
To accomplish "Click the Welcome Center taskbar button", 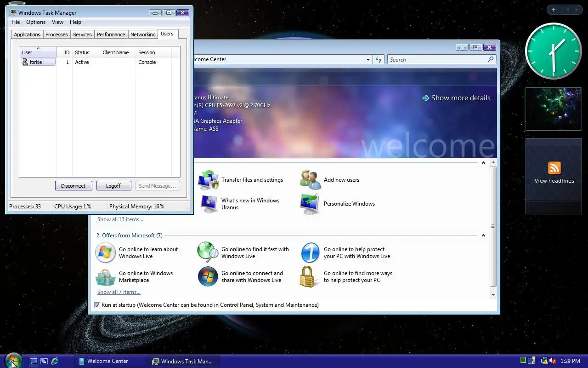I will [110, 361].
